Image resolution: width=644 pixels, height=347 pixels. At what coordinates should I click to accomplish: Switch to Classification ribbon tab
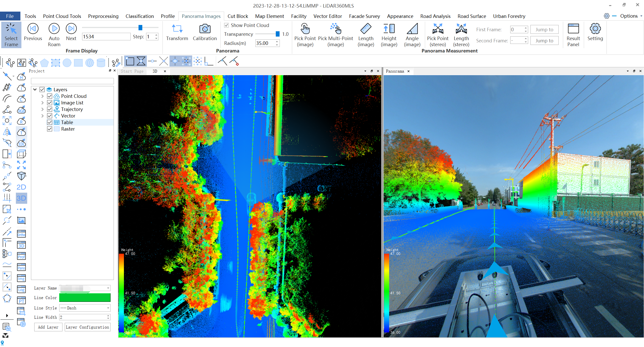point(140,16)
